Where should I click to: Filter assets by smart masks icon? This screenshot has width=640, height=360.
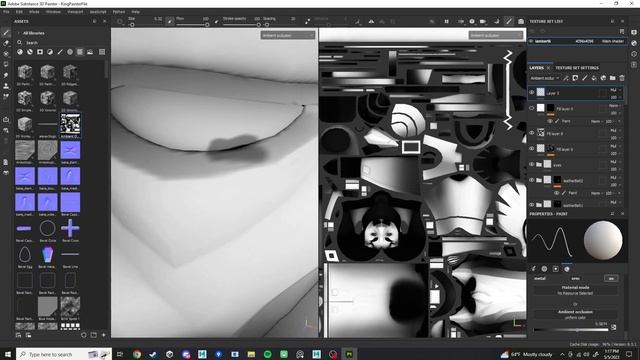coord(40,52)
